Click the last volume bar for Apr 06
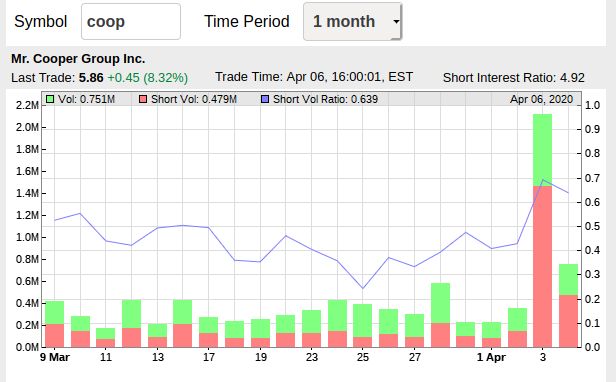Screen dimensions: 616x382 click(x=568, y=306)
